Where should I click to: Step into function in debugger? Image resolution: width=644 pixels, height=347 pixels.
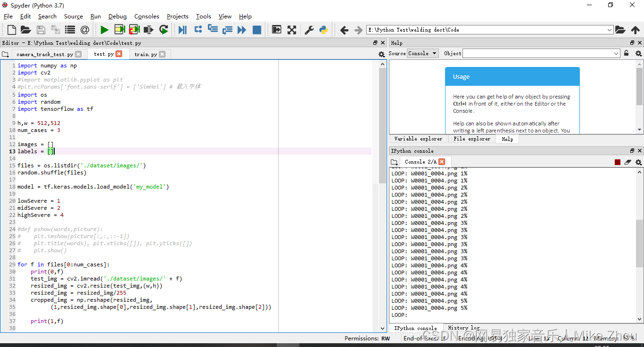(213, 30)
